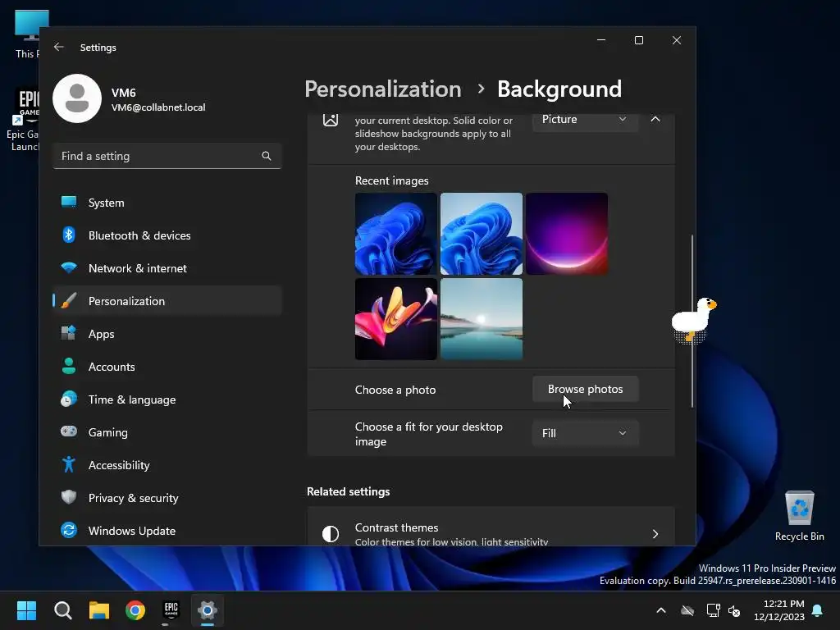
Task: Go to Network & internet settings
Action: 167,268
